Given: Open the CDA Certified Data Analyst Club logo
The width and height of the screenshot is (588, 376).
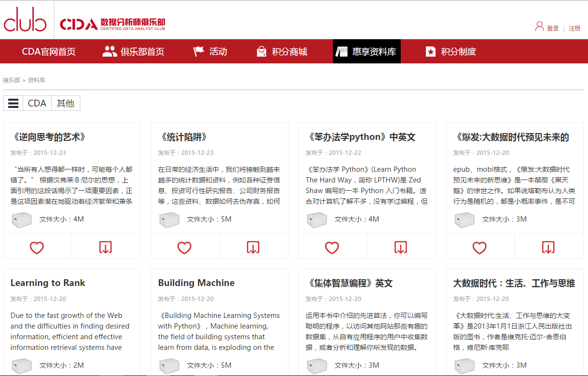Looking at the screenshot, I should pos(112,24).
